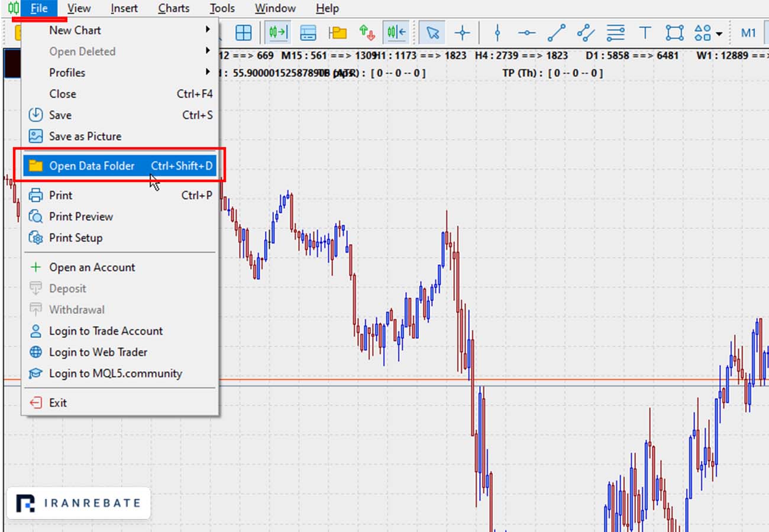This screenshot has height=532, width=769.
Task: Select the rectangle shape tool
Action: coord(674,33)
